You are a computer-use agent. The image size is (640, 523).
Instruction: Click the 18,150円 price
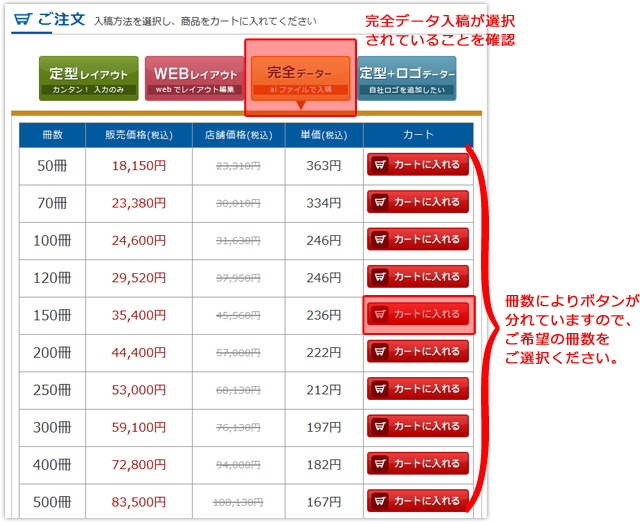139,166
